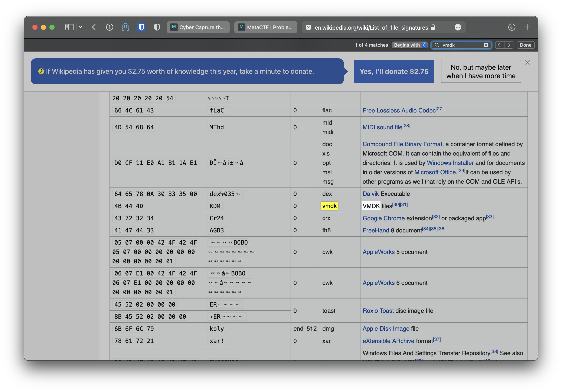The height and width of the screenshot is (392, 562).
Task: Go to previous find match
Action: [500, 45]
